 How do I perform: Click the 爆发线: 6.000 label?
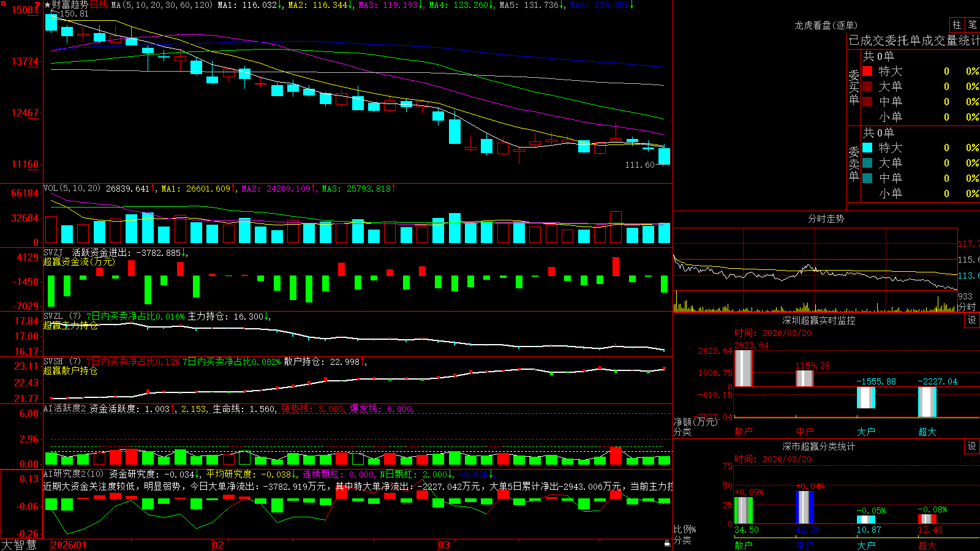381,408
